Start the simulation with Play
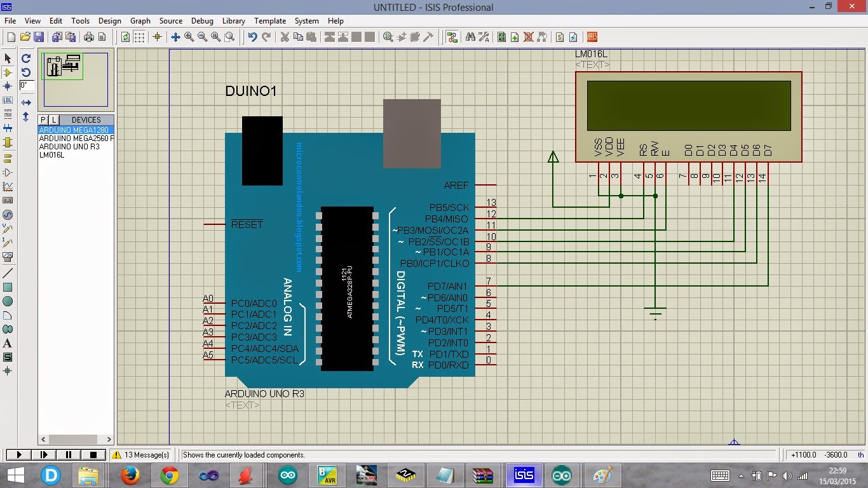 click(18, 454)
